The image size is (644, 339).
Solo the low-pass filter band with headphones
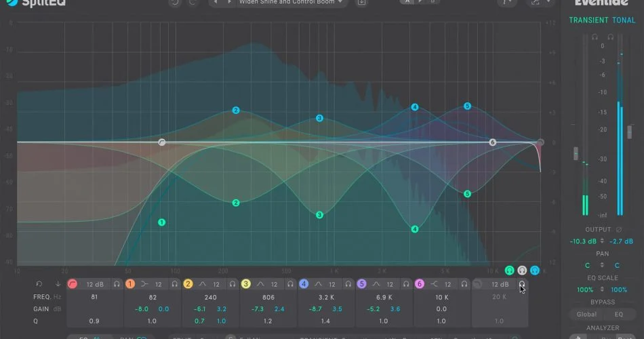point(521,284)
